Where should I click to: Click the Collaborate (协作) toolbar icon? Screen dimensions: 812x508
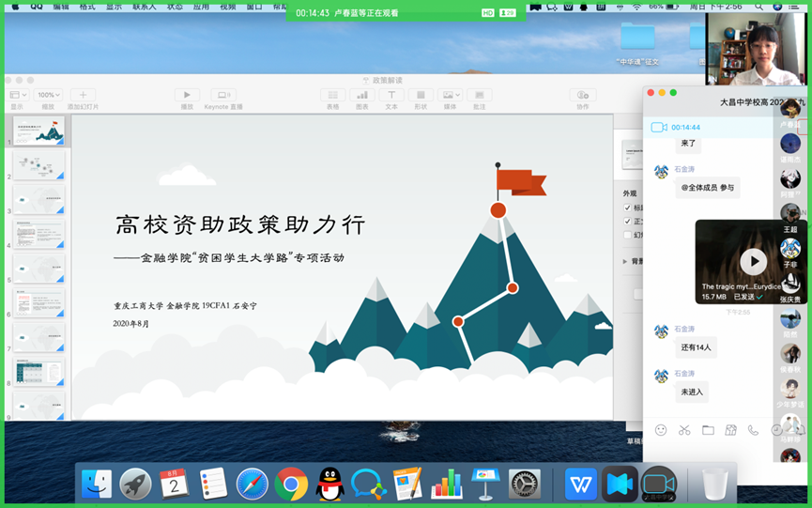click(583, 95)
